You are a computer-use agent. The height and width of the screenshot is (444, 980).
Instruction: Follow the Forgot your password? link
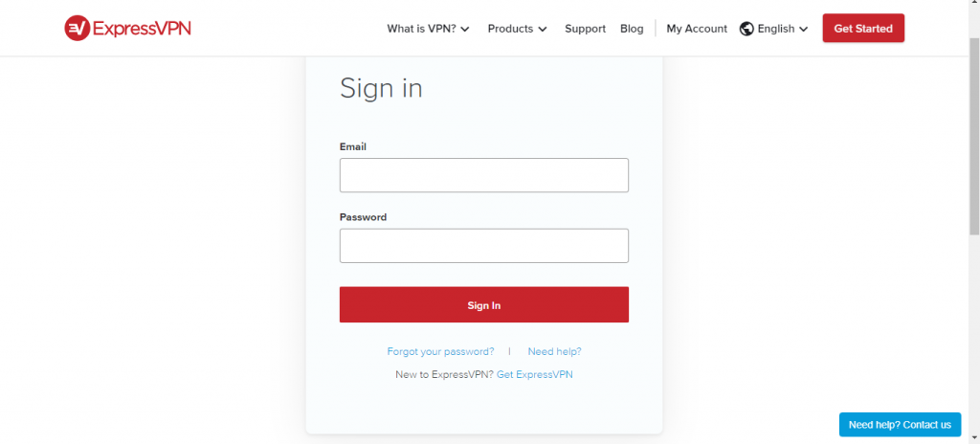[x=440, y=351]
